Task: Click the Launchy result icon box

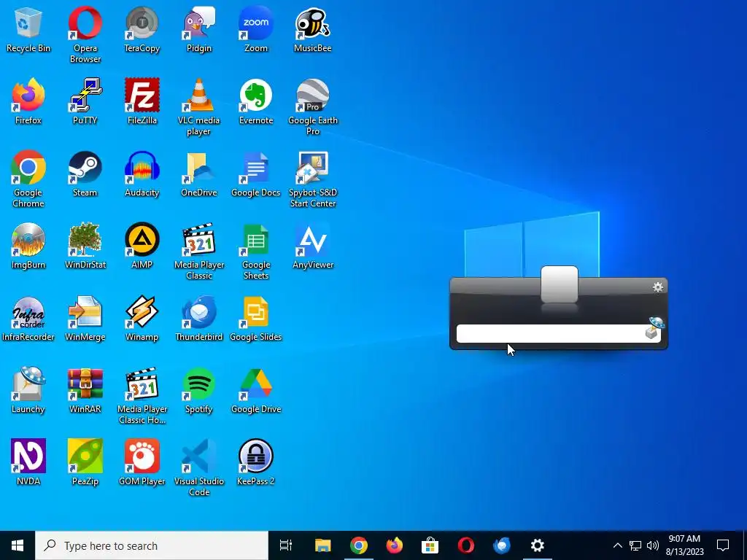Action: 560,284
